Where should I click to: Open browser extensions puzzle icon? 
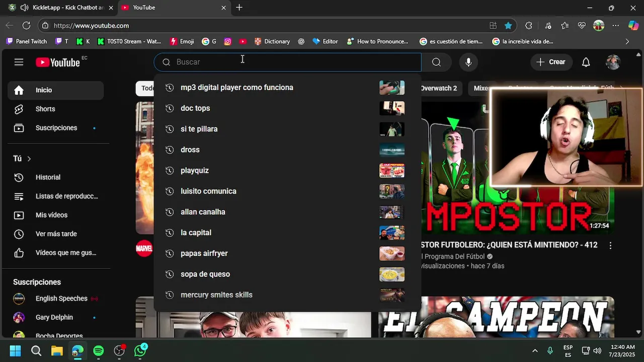click(x=528, y=25)
